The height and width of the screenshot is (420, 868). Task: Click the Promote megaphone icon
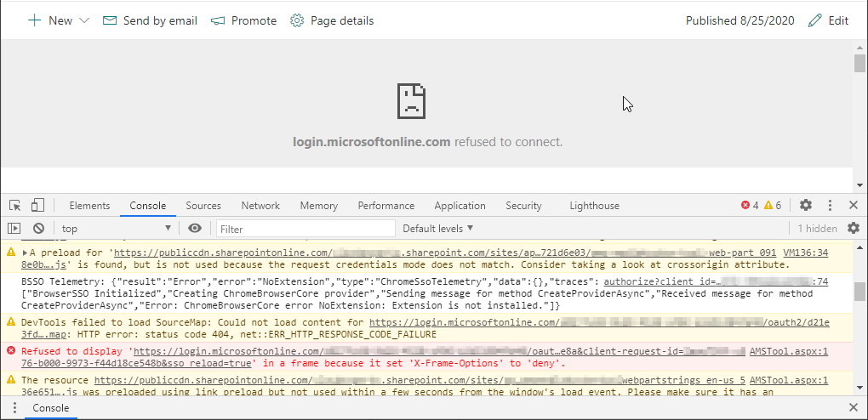[218, 21]
